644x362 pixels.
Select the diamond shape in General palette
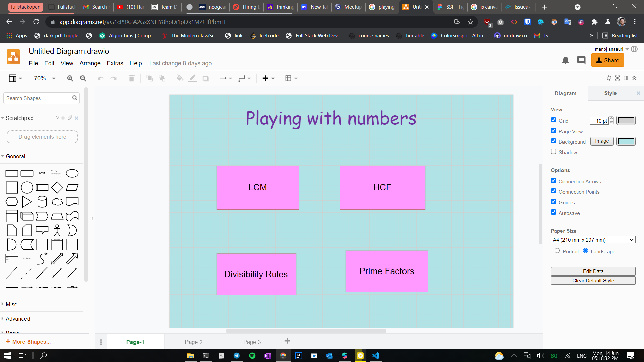pos(57,187)
